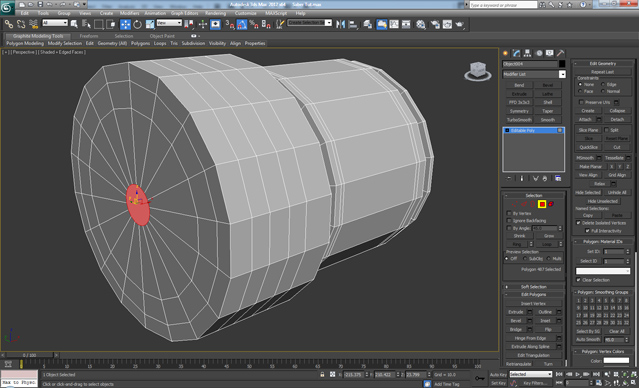Collapse the Edit Polygons rollout

(x=533, y=294)
